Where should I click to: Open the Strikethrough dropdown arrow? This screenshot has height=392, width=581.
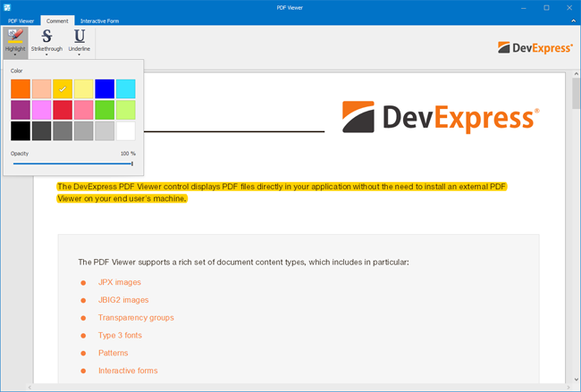46,54
